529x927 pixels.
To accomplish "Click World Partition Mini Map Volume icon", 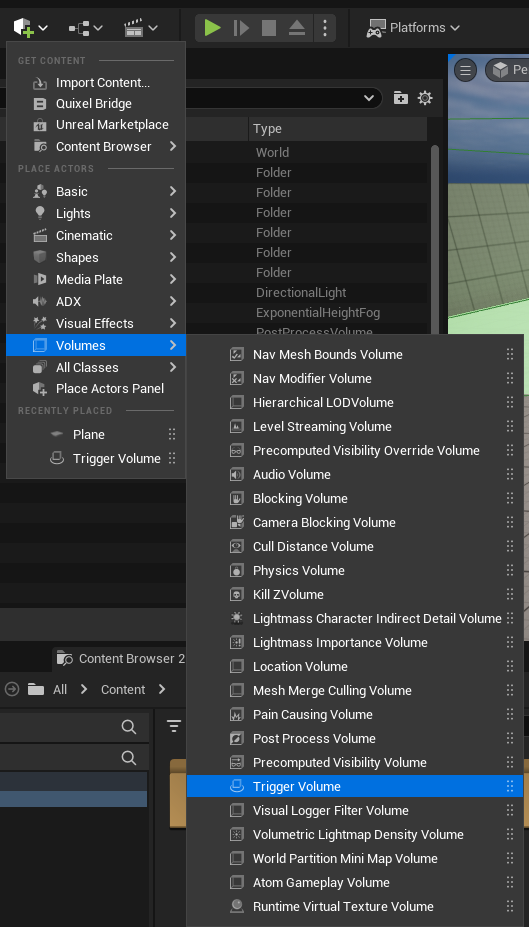I will (x=236, y=858).
